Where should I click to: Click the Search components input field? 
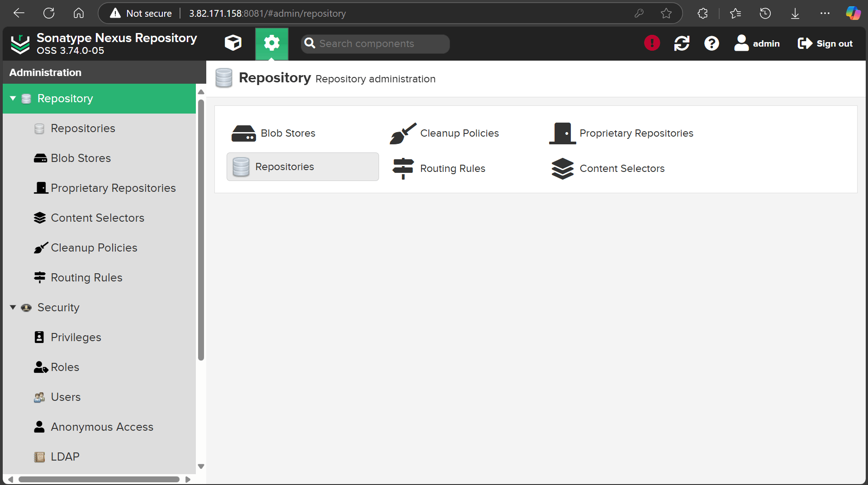click(x=375, y=43)
